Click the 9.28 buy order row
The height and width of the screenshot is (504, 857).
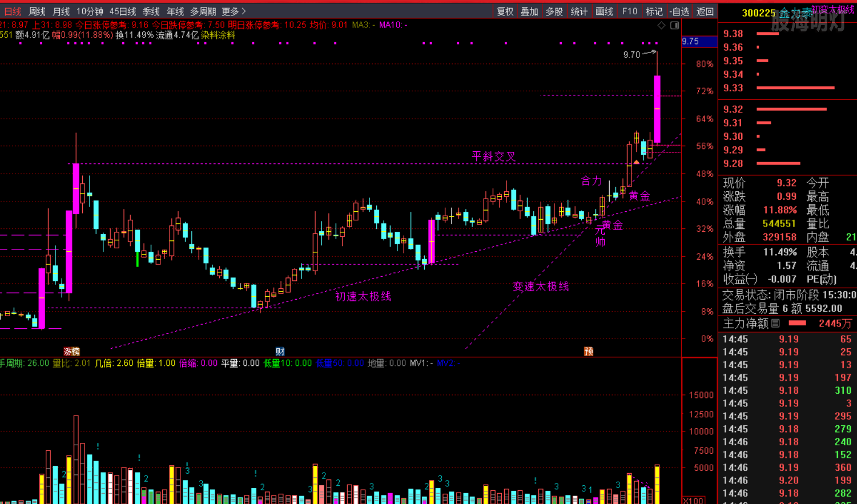(x=787, y=164)
